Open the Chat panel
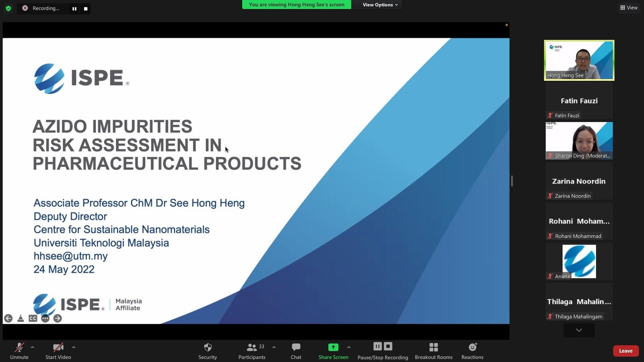The image size is (644, 362). (296, 348)
